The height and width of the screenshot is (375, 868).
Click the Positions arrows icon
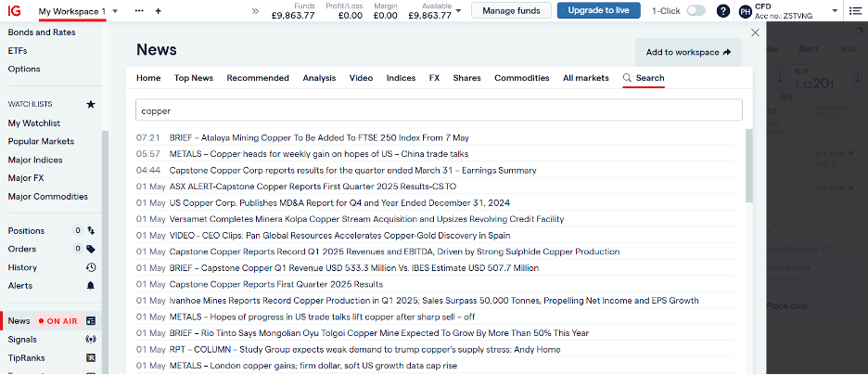[91, 230]
